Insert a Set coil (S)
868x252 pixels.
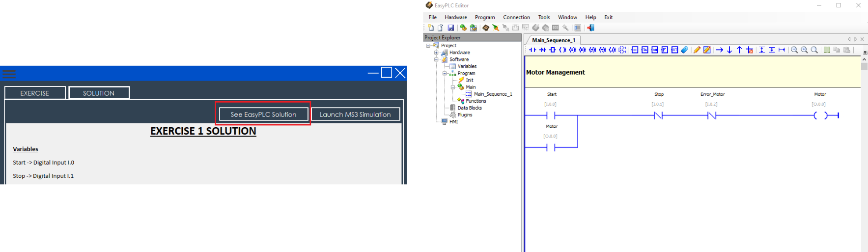tap(573, 50)
